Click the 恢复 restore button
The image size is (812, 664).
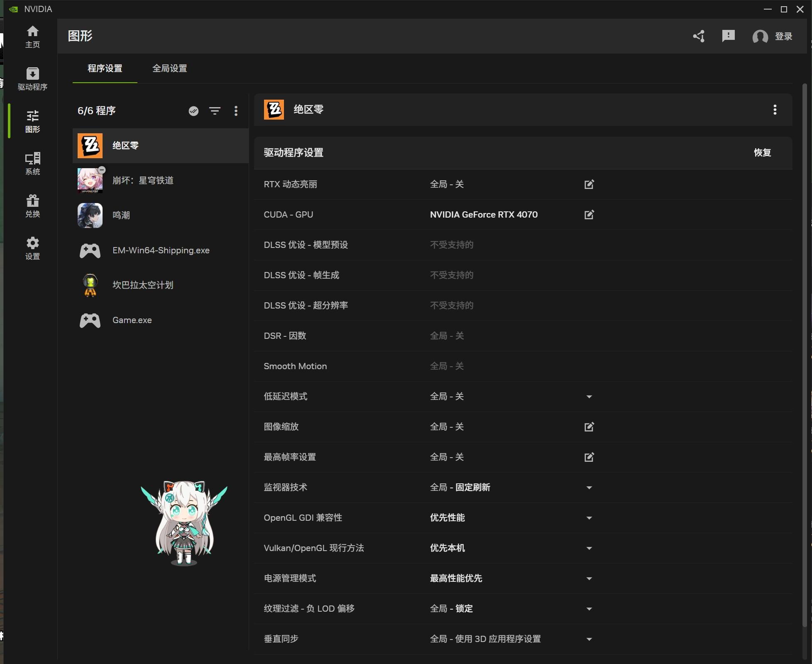762,152
